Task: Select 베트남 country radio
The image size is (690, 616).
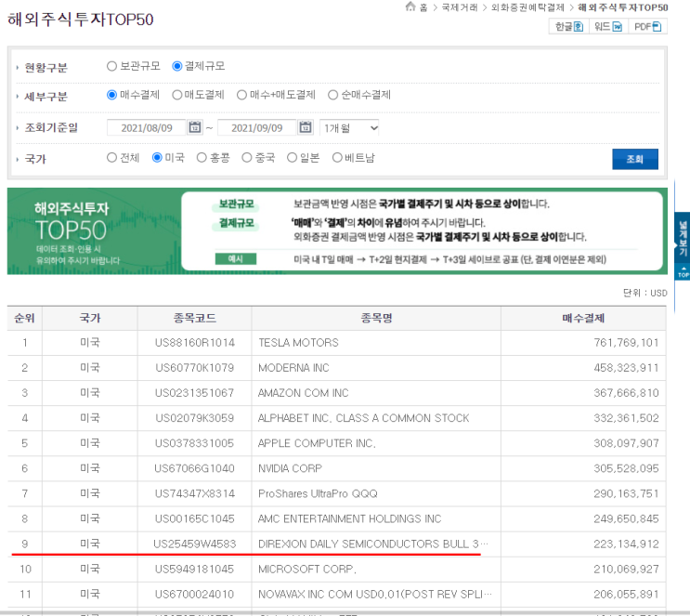Action: point(337,158)
